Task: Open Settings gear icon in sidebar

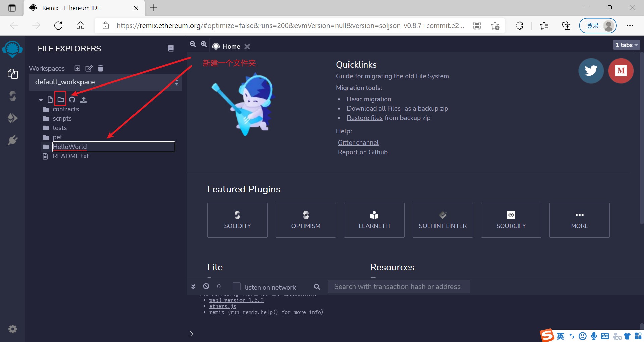Action: click(x=13, y=329)
